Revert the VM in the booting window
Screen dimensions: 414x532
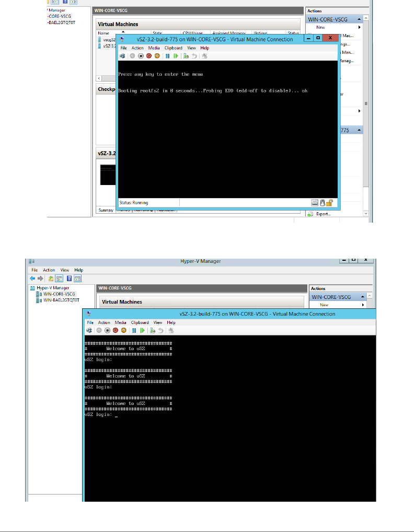point(194,56)
